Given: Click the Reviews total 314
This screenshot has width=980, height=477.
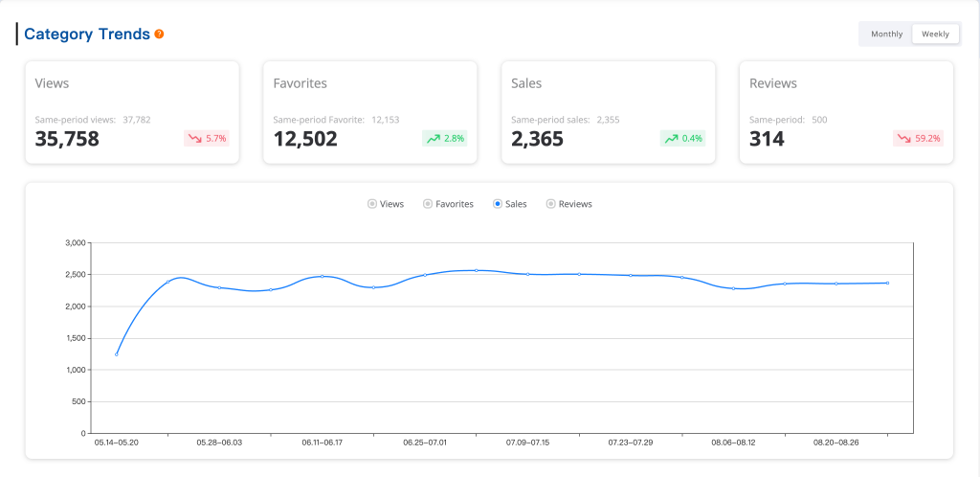Looking at the screenshot, I should pyautogui.click(x=767, y=139).
